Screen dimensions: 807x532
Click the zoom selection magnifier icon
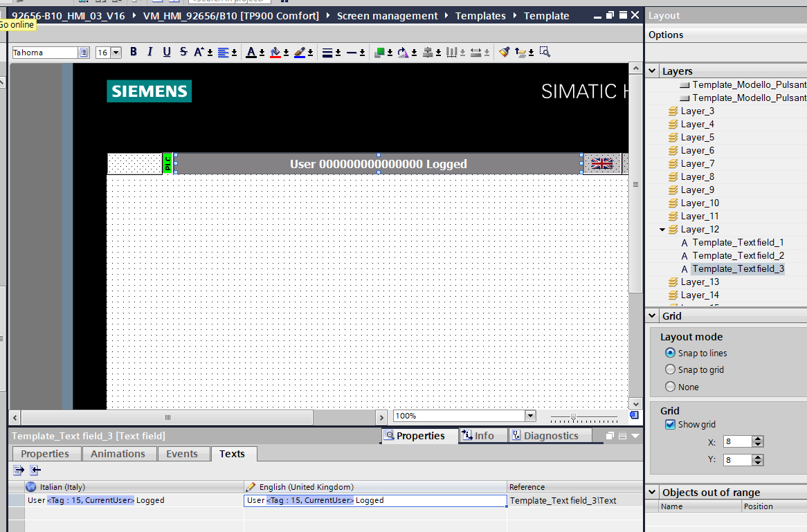545,52
